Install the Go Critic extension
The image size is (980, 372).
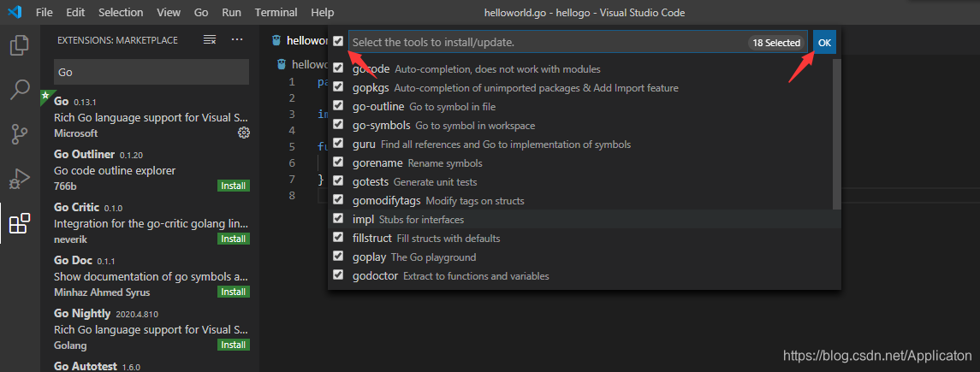pyautogui.click(x=234, y=239)
